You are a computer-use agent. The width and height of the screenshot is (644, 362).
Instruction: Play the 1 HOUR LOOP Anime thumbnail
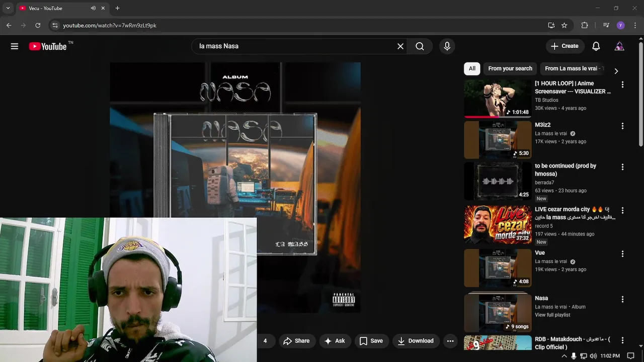(498, 99)
